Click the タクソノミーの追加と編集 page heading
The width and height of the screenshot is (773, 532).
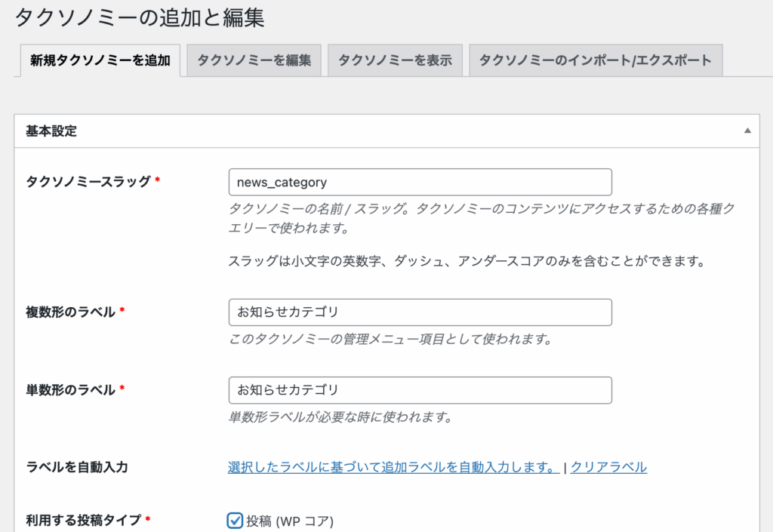point(140,18)
